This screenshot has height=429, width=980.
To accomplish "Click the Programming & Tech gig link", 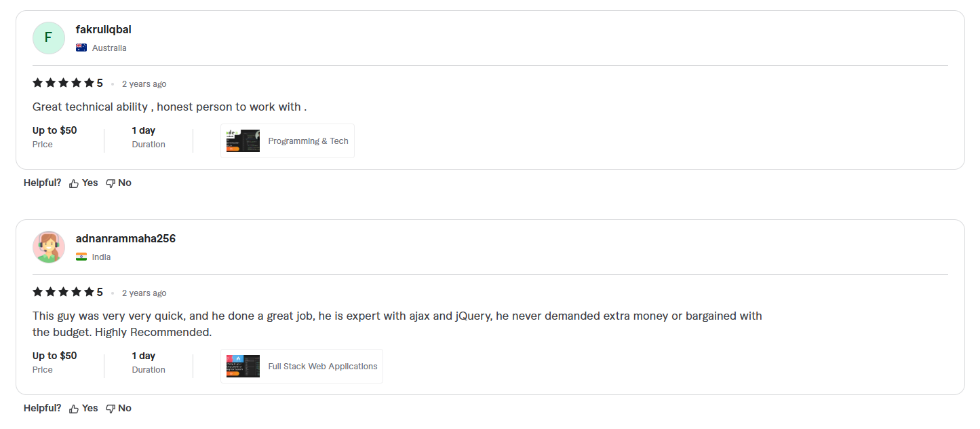I will point(308,141).
